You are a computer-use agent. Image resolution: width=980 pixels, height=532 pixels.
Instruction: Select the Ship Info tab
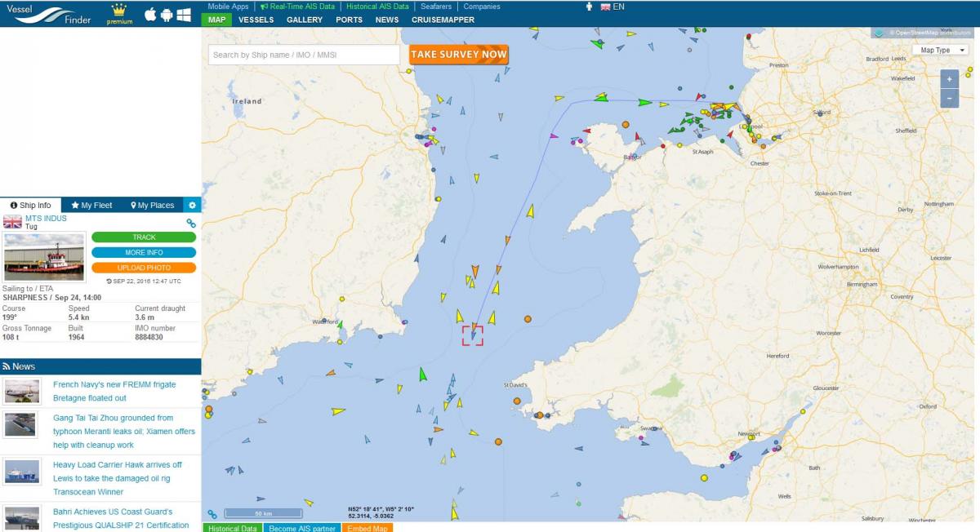(x=30, y=206)
